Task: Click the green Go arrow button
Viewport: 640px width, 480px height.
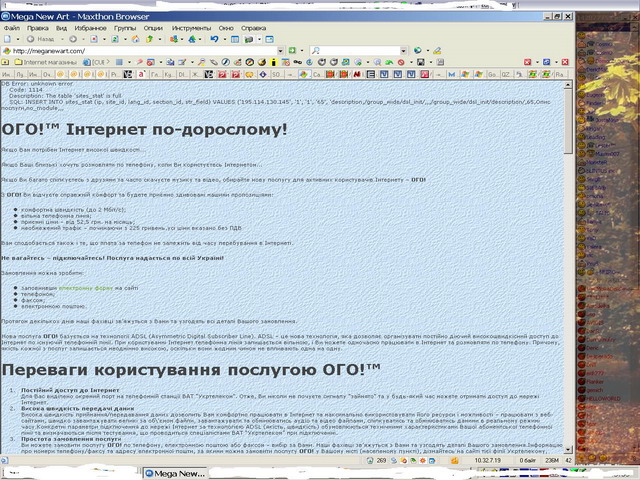Action: click(x=292, y=51)
